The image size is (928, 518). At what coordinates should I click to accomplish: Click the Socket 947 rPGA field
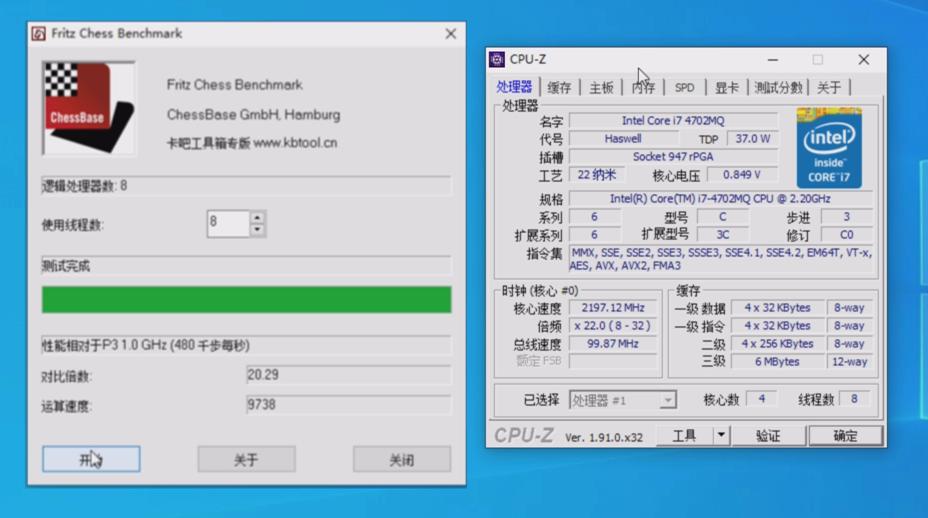click(674, 157)
